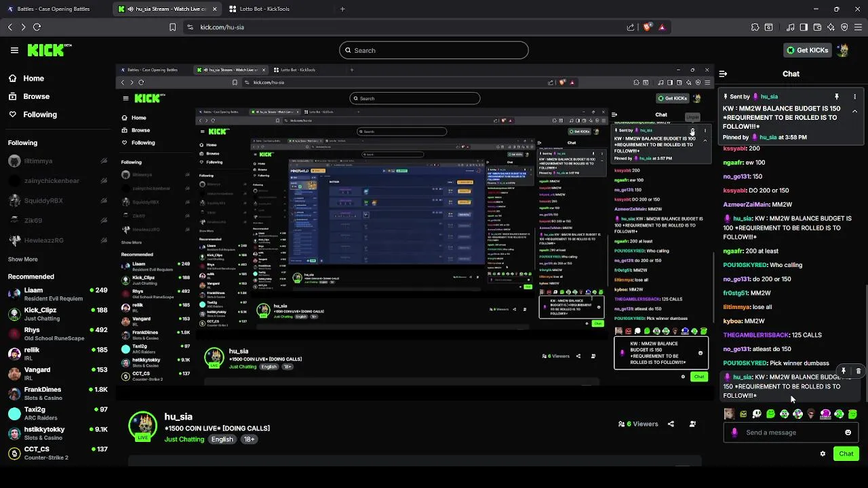This screenshot has width=868, height=488.
Task: Open the Kick logo home link
Action: 49,50
